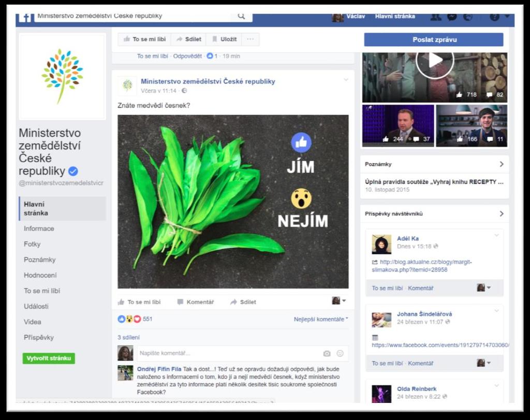Open friend requests icon in top bar
The height and width of the screenshot is (420, 530).
coord(435,17)
